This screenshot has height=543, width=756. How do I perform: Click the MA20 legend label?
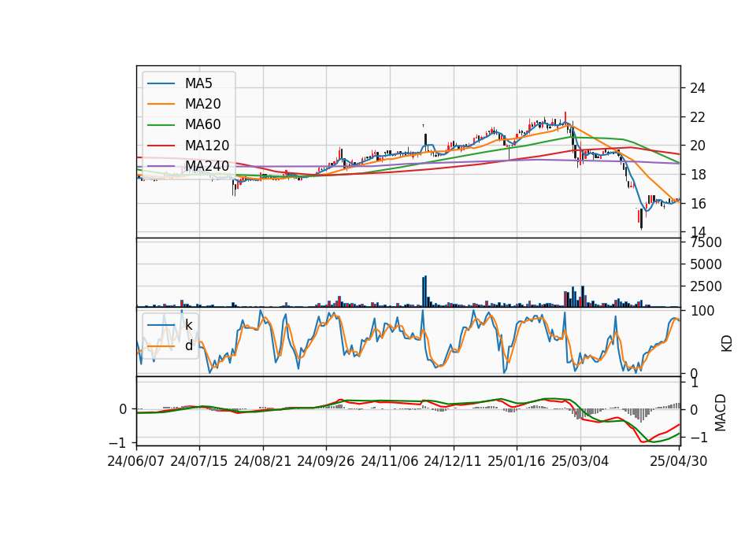[x=202, y=104]
